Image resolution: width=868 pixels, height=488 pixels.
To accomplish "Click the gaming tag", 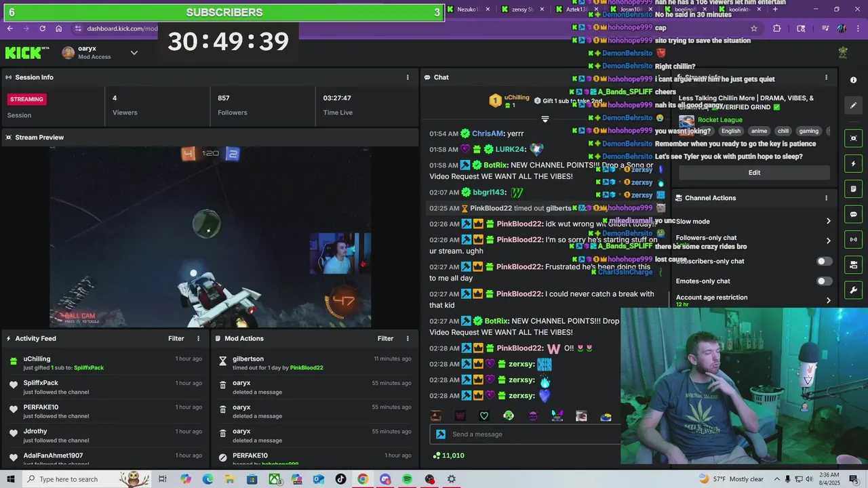I will (x=808, y=131).
